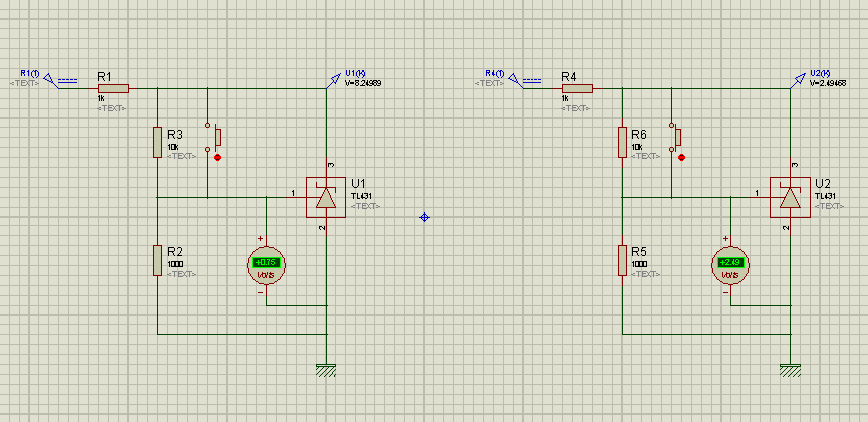Click the blue 'R4(1)' generator label
This screenshot has height=422, width=868.
tap(494, 73)
